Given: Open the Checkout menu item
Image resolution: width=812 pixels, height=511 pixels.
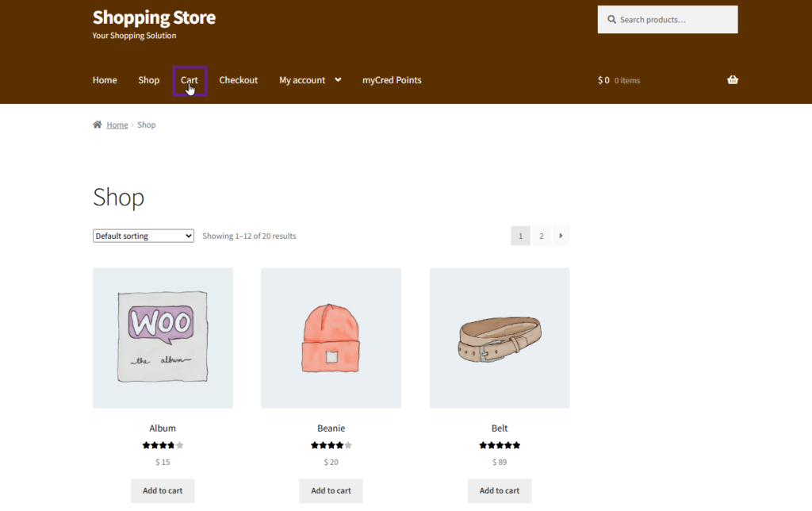Looking at the screenshot, I should point(239,80).
